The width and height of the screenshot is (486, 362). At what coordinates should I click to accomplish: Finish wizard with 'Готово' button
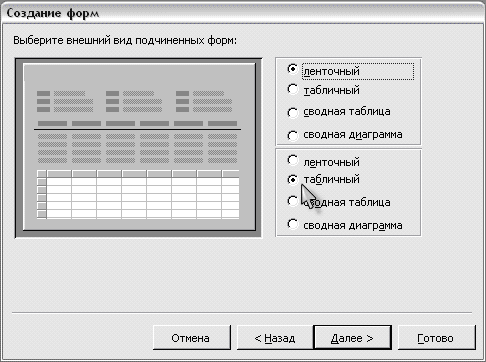click(x=437, y=338)
